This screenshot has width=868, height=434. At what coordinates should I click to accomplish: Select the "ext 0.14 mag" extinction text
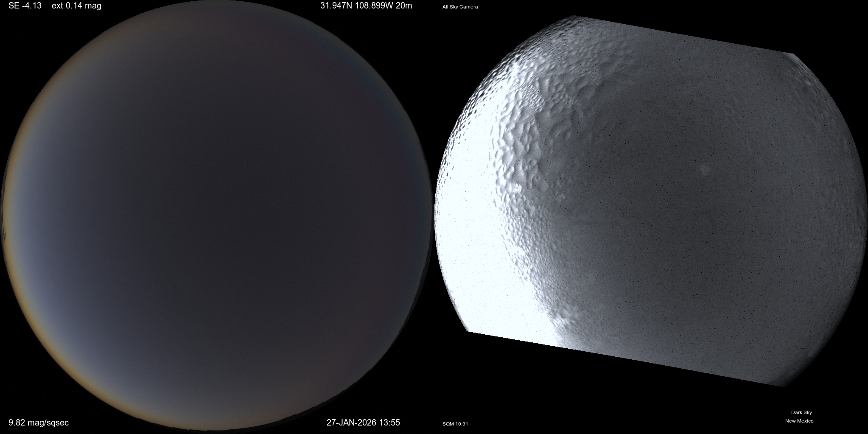coord(76,6)
